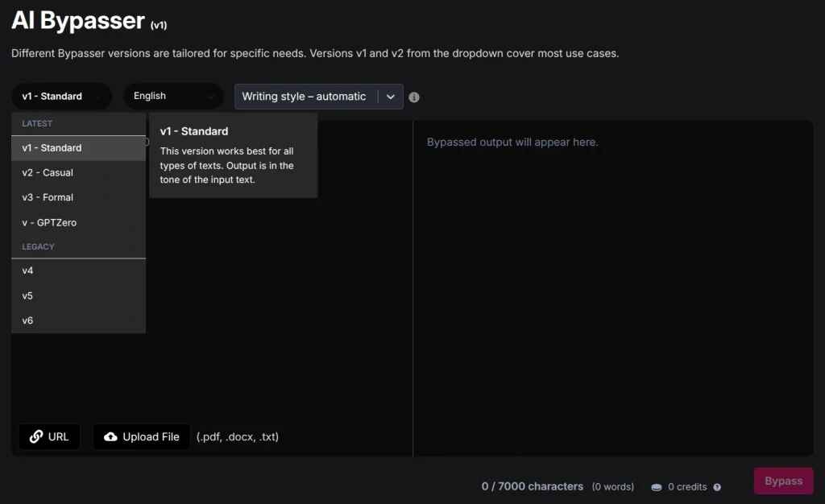The image size is (825, 504).
Task: Click the credits help question icon
Action: coord(717,487)
